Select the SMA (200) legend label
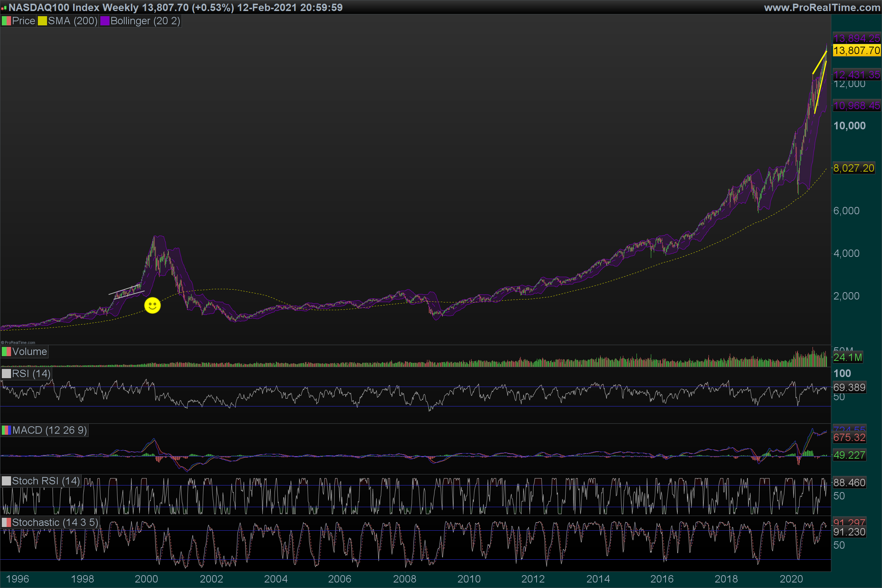The height and width of the screenshot is (588, 882). (72, 21)
